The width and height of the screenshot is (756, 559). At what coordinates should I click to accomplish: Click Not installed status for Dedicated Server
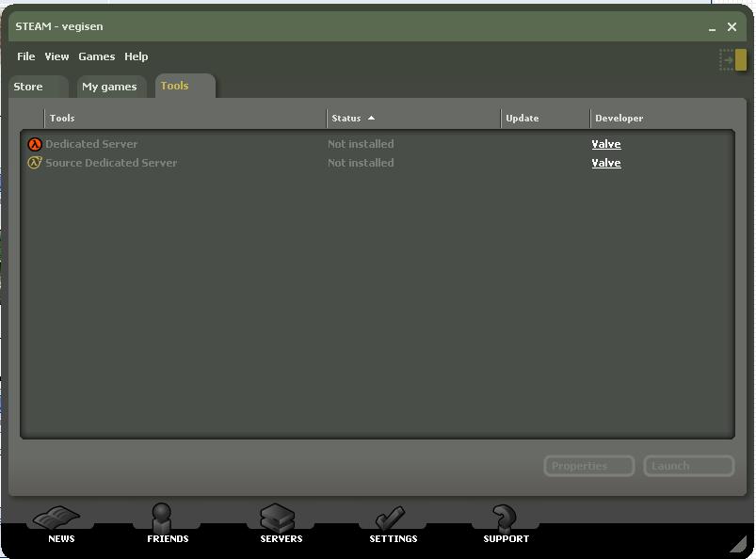361,144
